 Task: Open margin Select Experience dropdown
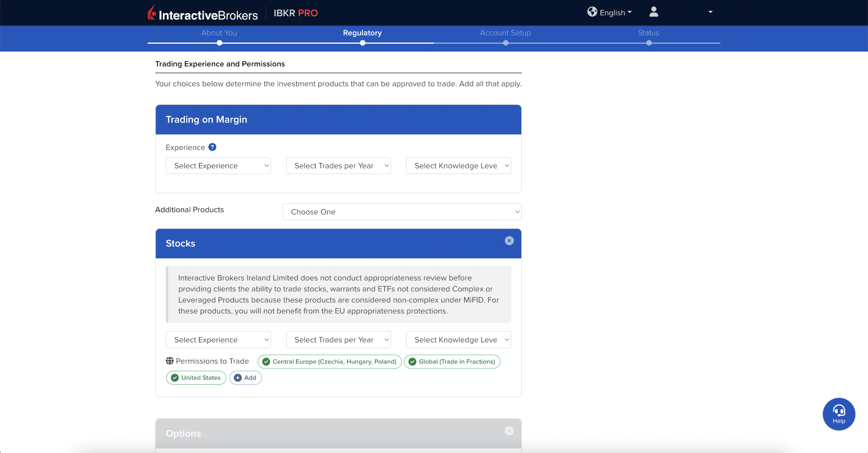(x=218, y=166)
